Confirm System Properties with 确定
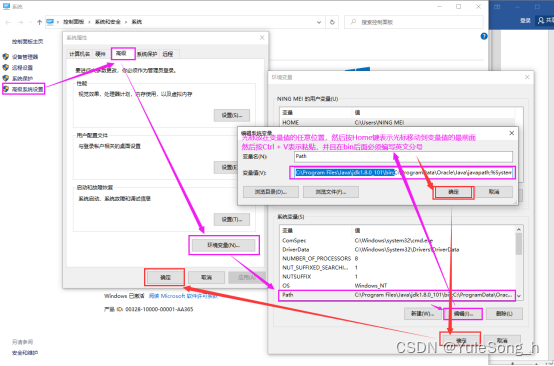The image size is (554, 366). click(x=165, y=278)
